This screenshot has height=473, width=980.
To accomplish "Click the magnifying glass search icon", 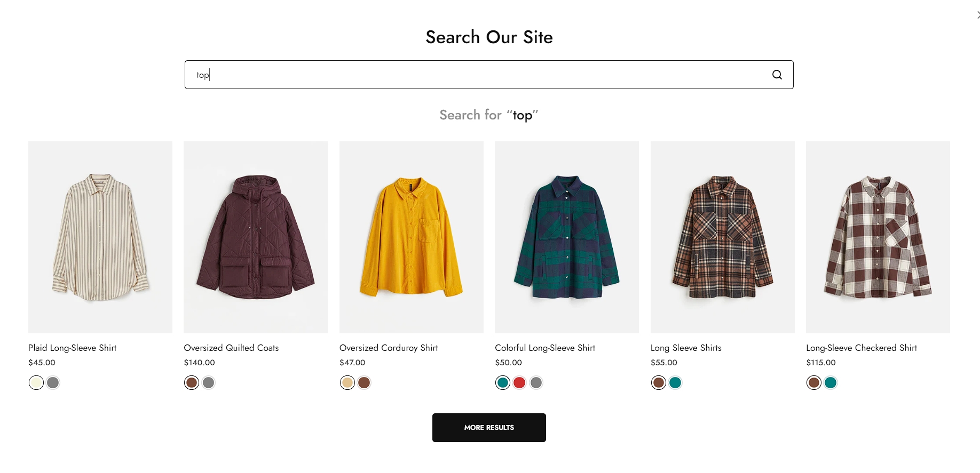I will coord(777,75).
